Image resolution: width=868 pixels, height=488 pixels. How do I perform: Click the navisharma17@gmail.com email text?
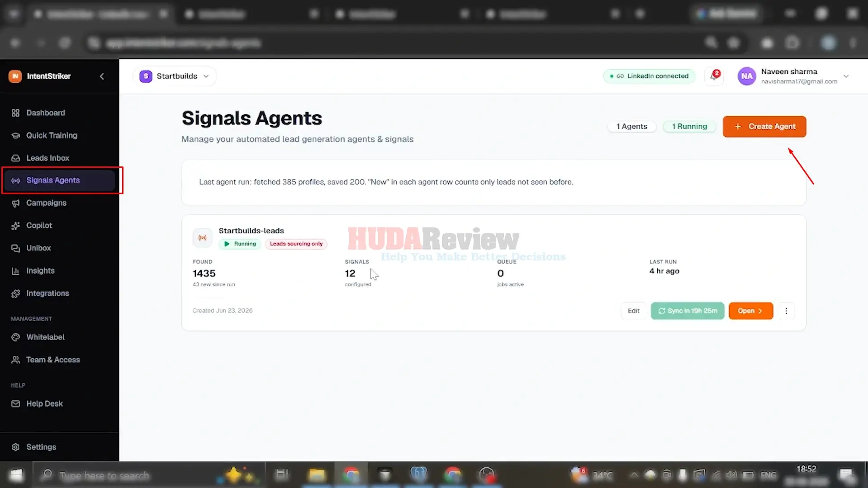[x=799, y=81]
